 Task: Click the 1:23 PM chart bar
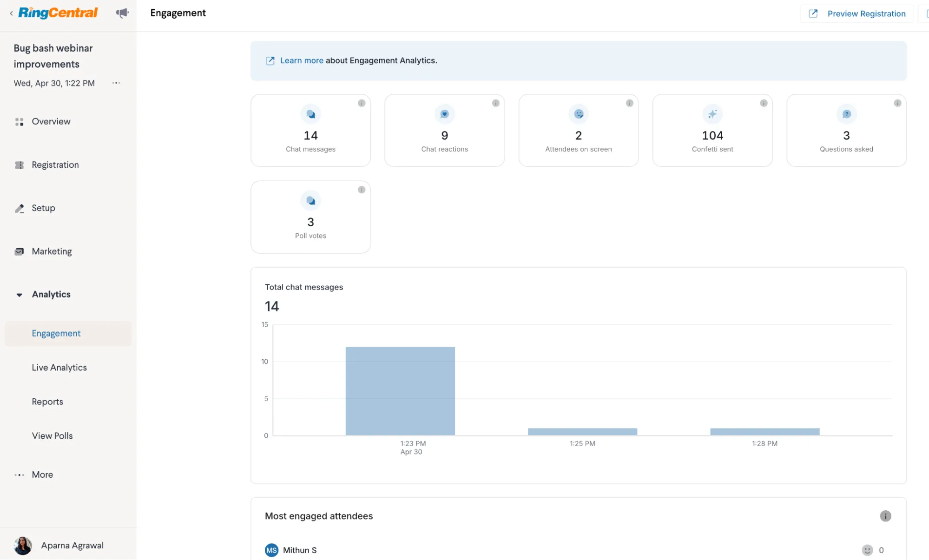[400, 391]
